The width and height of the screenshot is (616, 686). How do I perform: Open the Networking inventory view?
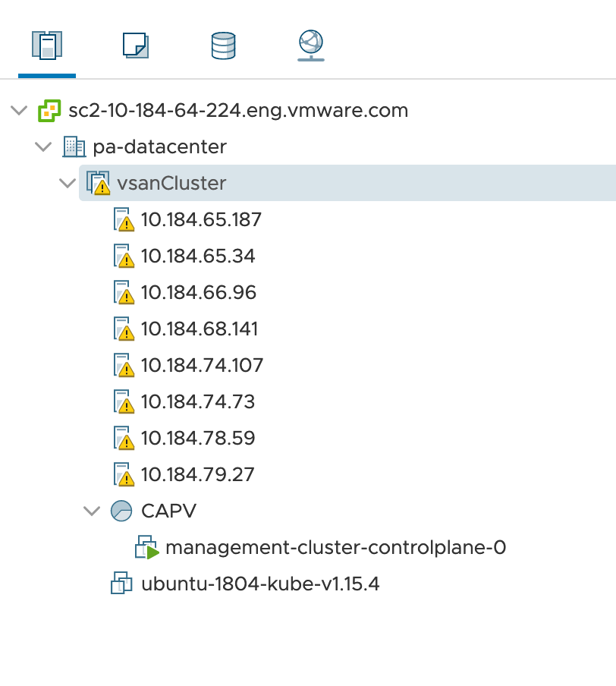click(310, 46)
